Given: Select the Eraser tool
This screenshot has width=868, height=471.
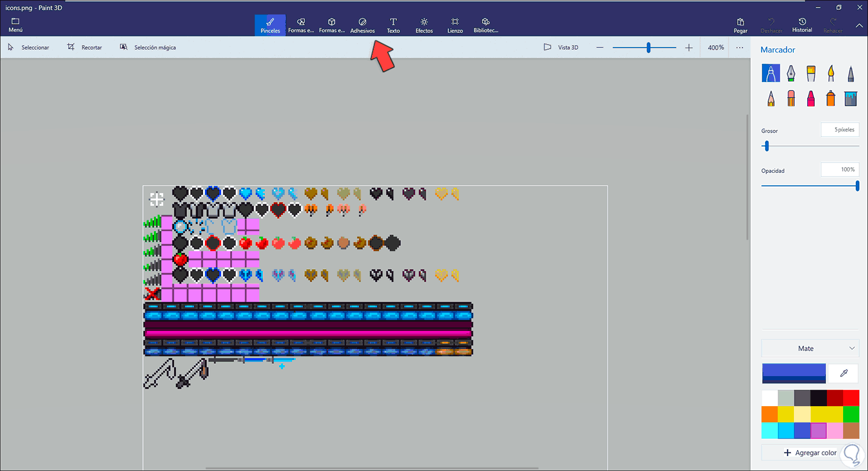Looking at the screenshot, I should point(791,98).
